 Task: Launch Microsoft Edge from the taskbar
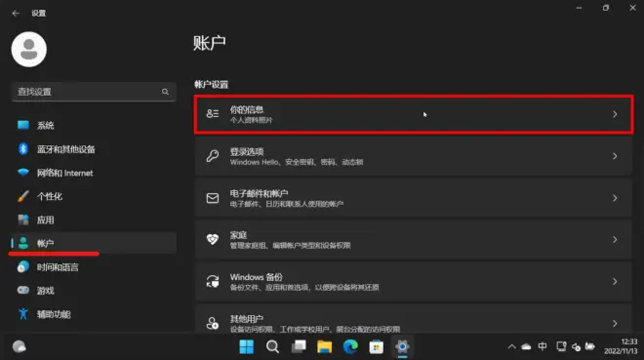click(x=350, y=347)
